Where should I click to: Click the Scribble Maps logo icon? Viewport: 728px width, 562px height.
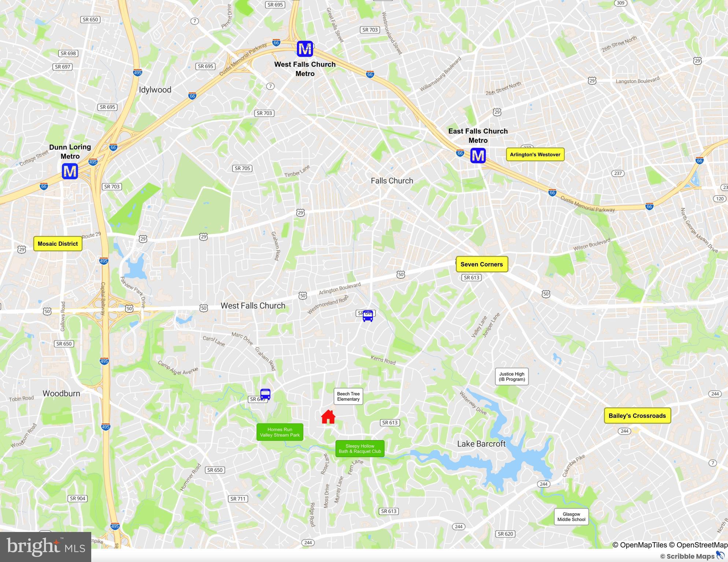721,556
